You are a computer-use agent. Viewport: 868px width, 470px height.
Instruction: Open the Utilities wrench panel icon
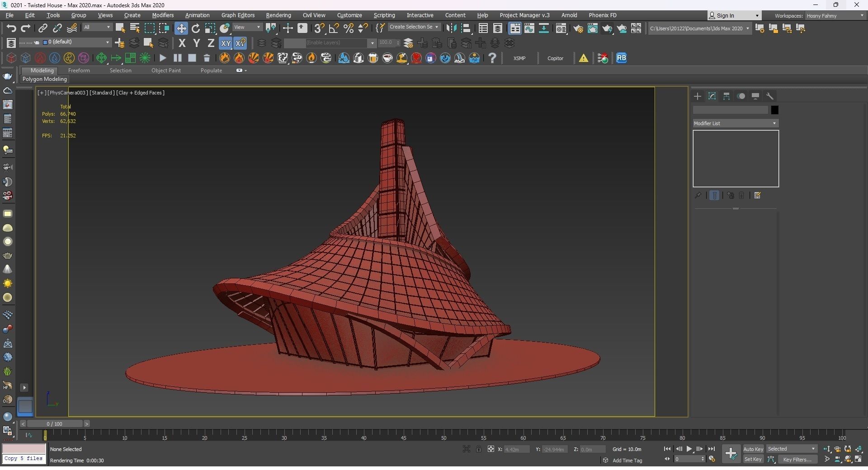[770, 96]
